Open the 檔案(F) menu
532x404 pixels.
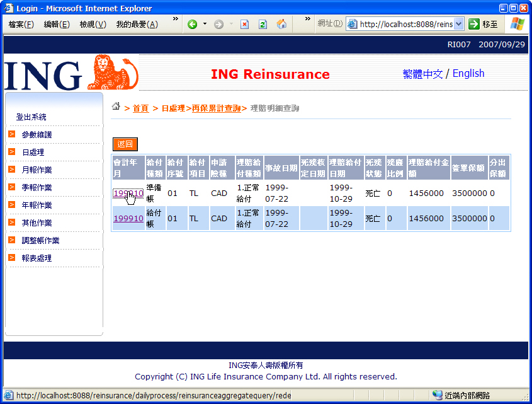pyautogui.click(x=21, y=25)
